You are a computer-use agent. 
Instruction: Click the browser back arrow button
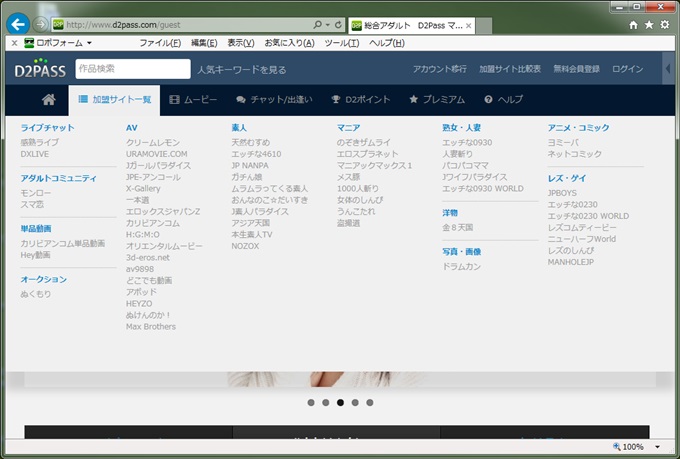[18, 24]
